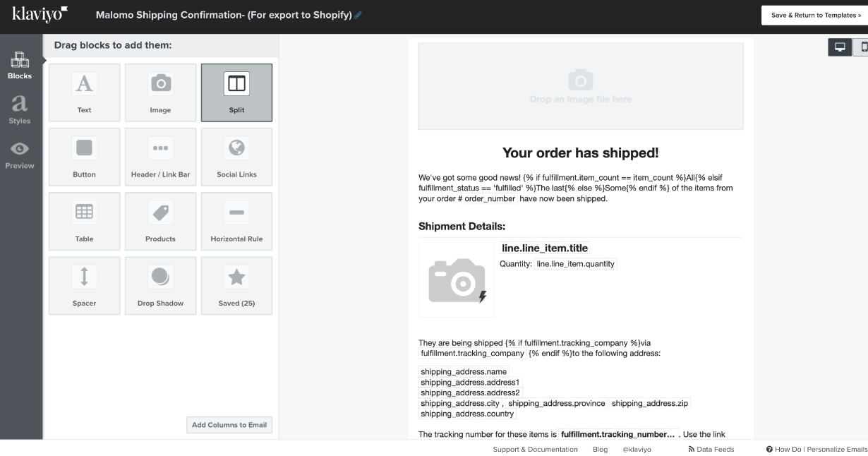The width and height of the screenshot is (868, 456).
Task: Choose the Social Links block
Action: pyautogui.click(x=236, y=157)
